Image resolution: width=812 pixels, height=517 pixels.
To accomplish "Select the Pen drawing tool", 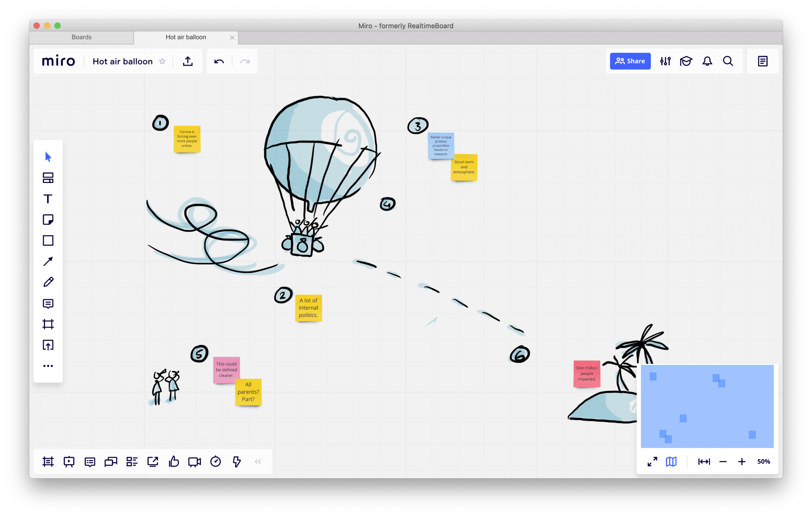I will pyautogui.click(x=48, y=282).
